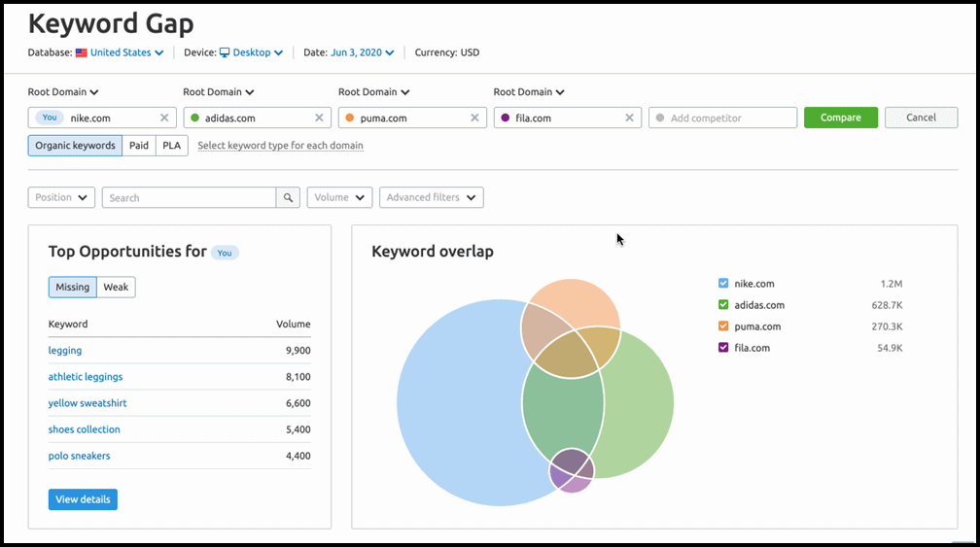980x547 pixels.
Task: Remove adidas.com domain with its X icon
Action: click(319, 118)
